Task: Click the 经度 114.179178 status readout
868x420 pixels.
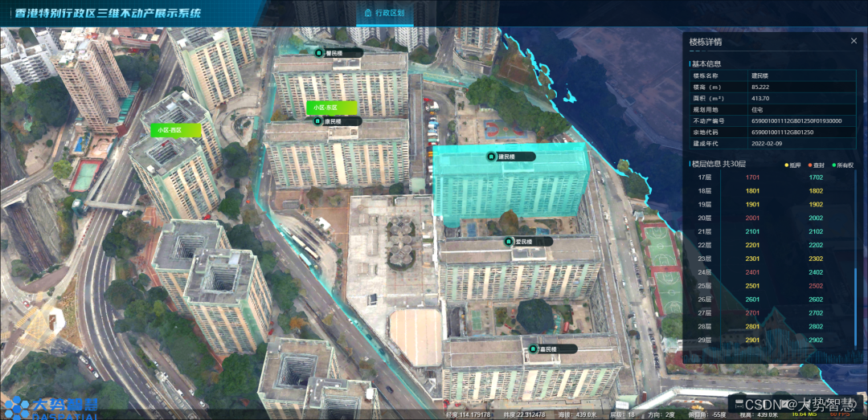Action: tap(469, 414)
